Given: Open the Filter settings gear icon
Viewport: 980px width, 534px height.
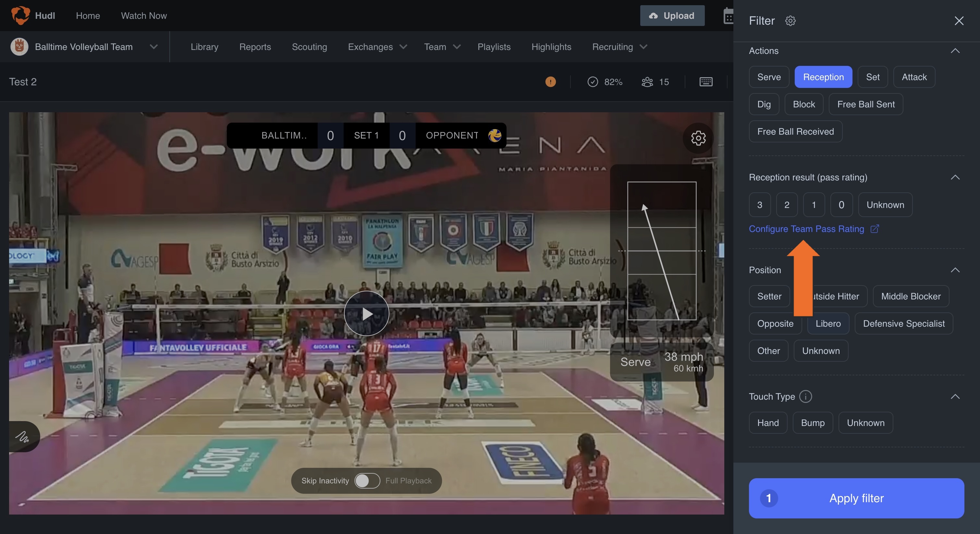Looking at the screenshot, I should click(x=790, y=20).
